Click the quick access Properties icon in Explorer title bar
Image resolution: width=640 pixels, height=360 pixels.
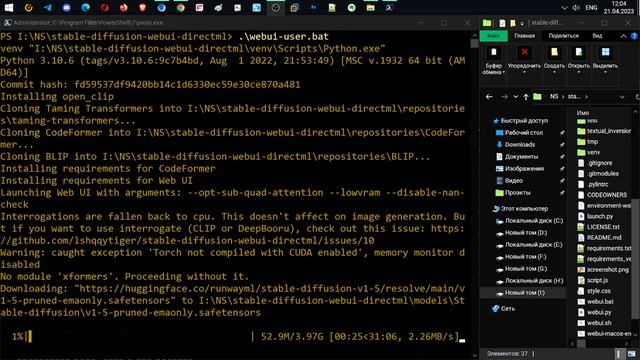pyautogui.click(x=502, y=23)
